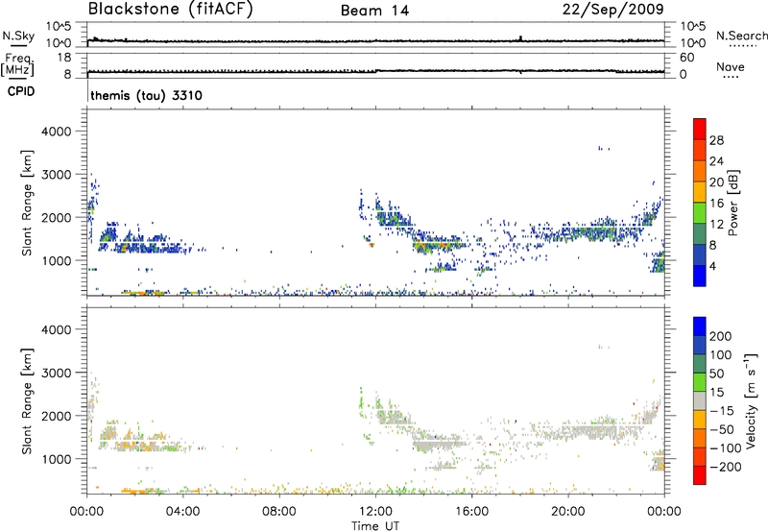Click the "12:00" time tick label
The height and width of the screenshot is (532, 768).
click(x=375, y=512)
